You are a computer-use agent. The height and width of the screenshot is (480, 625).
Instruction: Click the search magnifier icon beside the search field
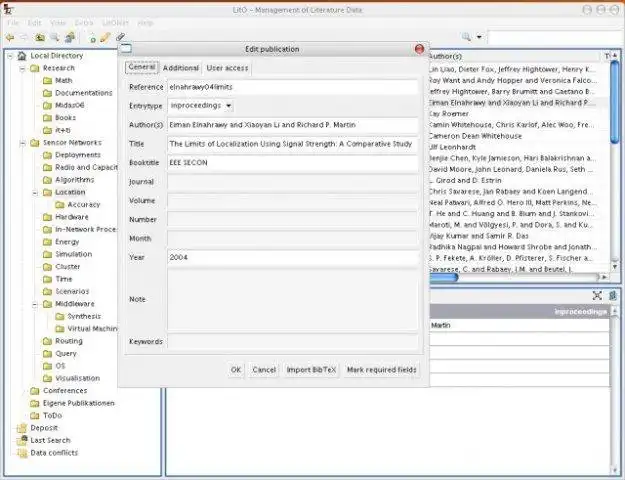pyautogui.click(x=466, y=37)
